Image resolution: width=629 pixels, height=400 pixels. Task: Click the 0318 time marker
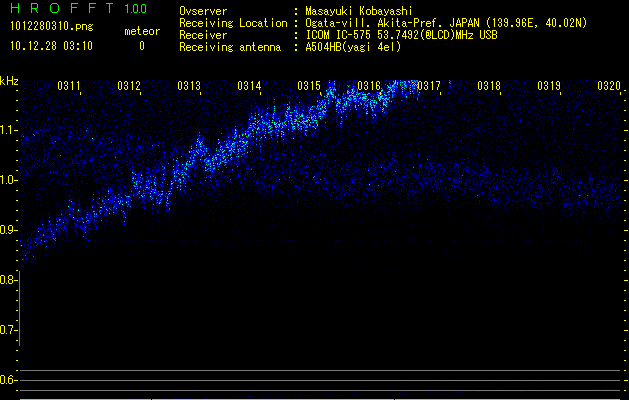(489, 86)
